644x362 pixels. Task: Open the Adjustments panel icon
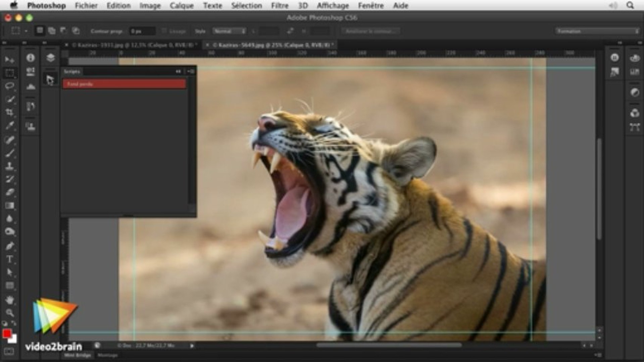634,93
